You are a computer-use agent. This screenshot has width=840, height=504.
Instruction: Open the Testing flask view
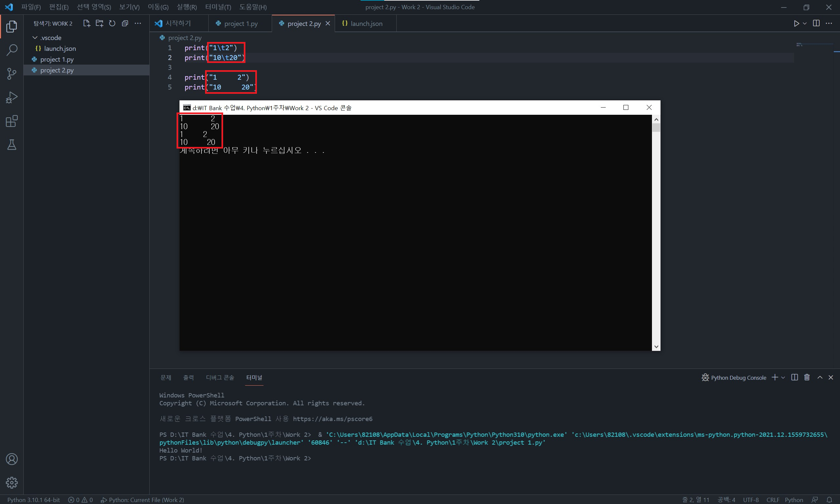[x=11, y=145]
